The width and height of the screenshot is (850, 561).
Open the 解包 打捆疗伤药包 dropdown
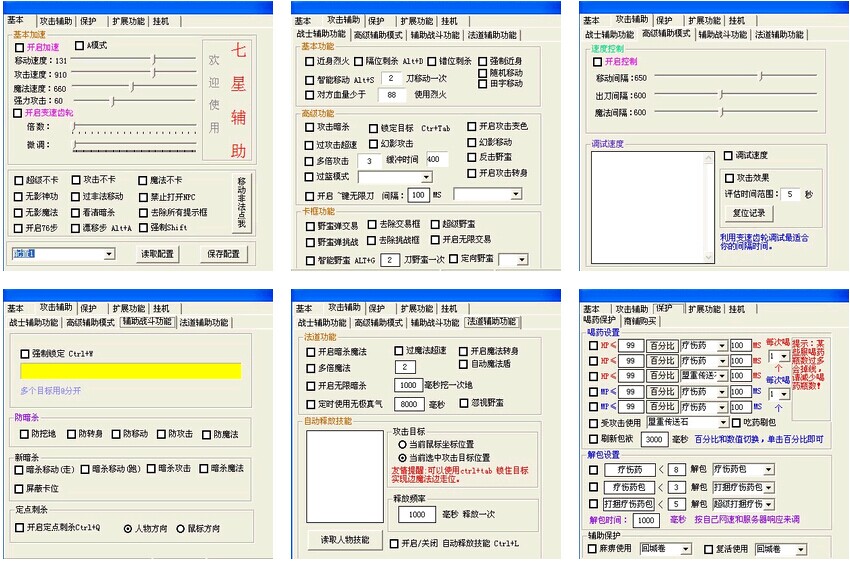[x=769, y=487]
